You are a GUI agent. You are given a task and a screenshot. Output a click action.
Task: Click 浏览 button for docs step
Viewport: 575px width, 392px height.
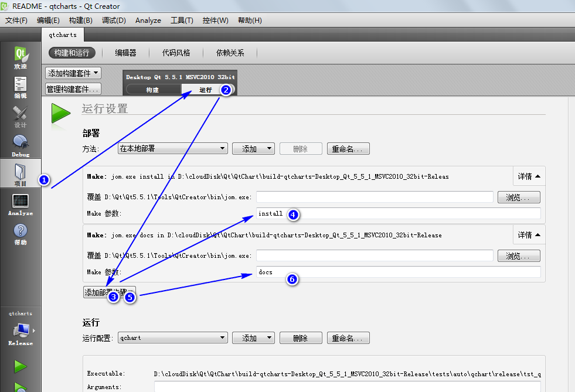[519, 256]
